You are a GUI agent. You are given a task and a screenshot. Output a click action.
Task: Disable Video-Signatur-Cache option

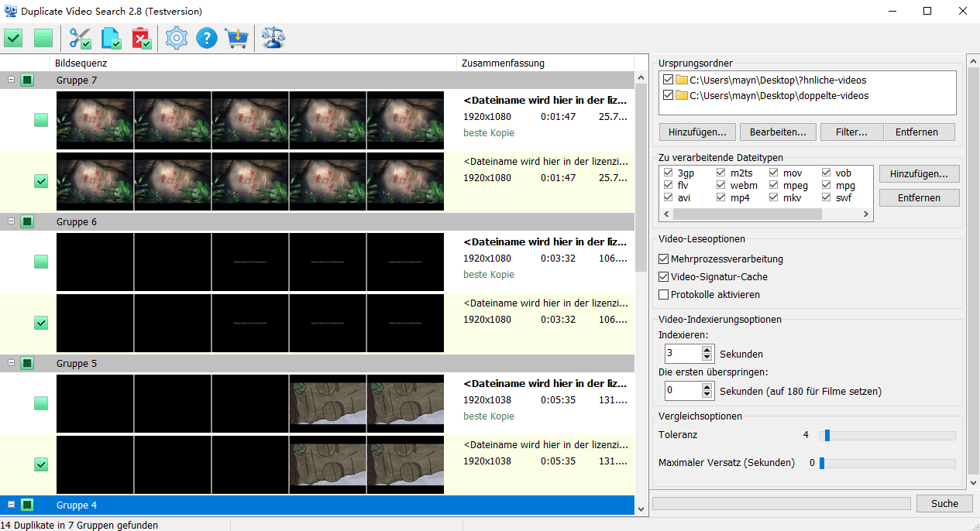pos(663,277)
